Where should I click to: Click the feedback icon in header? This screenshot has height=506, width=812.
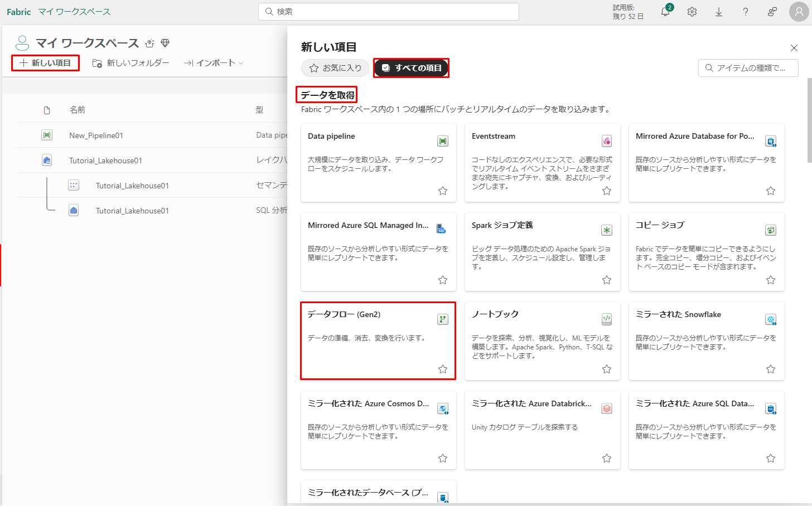tap(772, 12)
